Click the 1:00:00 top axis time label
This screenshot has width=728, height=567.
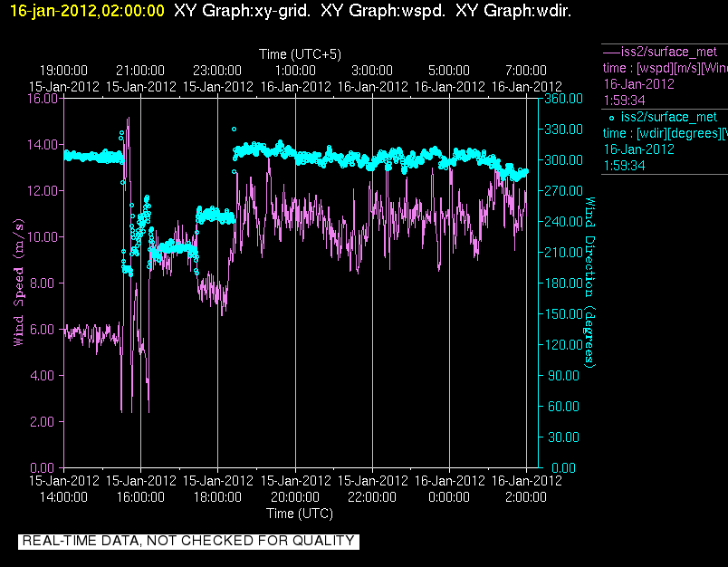[x=295, y=71]
